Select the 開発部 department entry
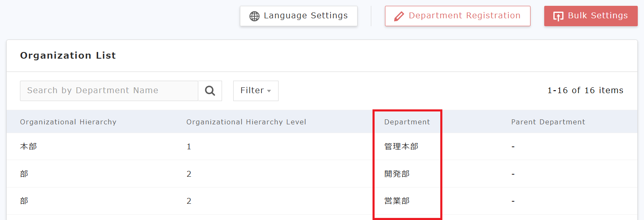Screen dimensions: 644x220 [x=397, y=174]
